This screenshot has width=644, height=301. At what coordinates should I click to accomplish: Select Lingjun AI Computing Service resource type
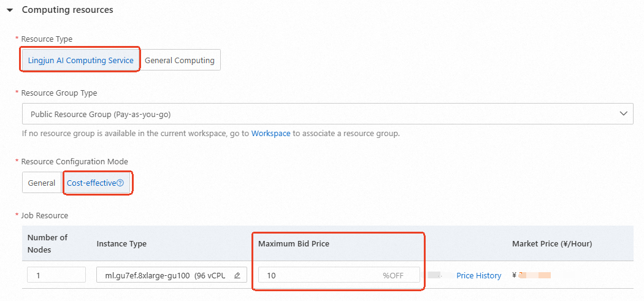pos(80,60)
